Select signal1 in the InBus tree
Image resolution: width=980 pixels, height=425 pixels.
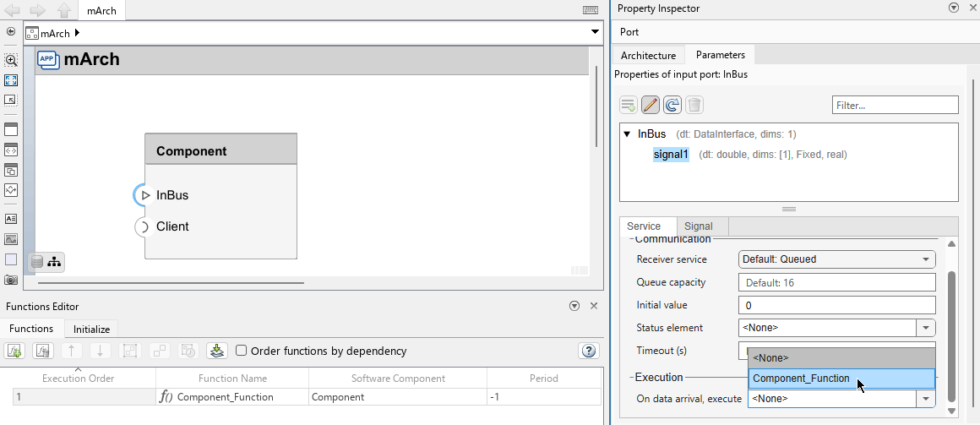(x=671, y=155)
